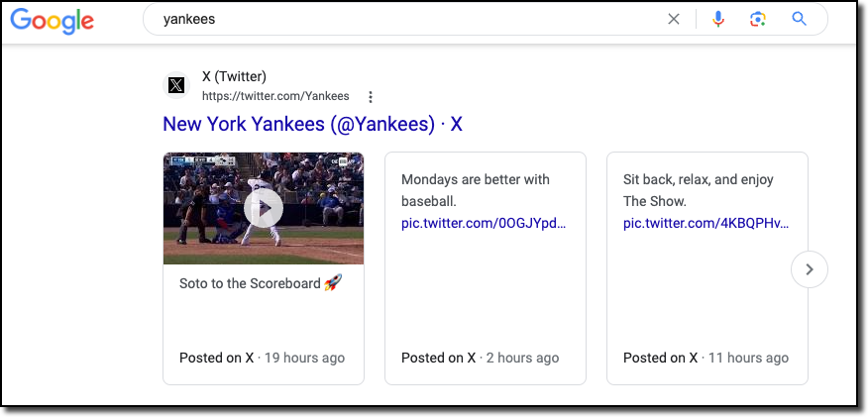Show next tweets with the carousel arrow
Screen dimensions: 868x417
tap(810, 269)
